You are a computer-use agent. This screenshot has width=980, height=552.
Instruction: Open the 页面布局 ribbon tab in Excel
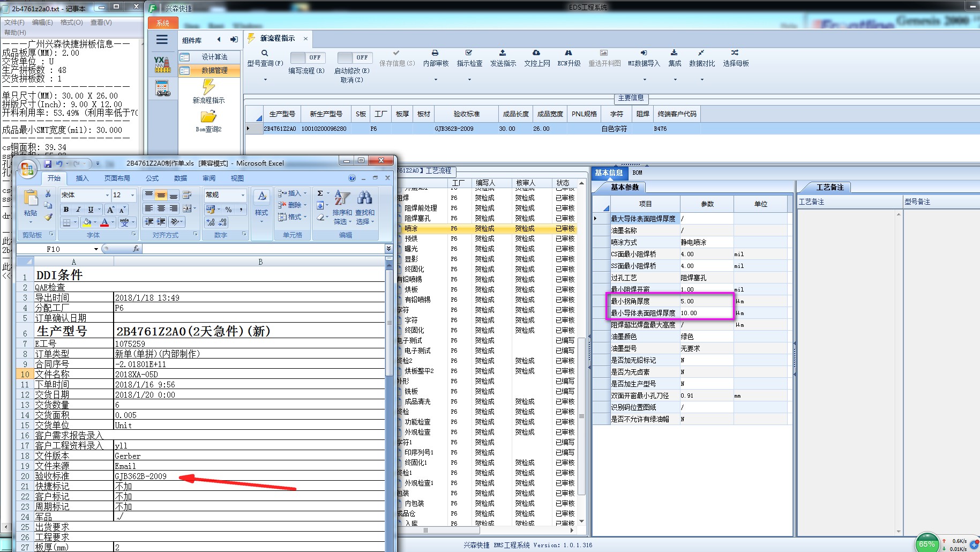[x=117, y=178]
